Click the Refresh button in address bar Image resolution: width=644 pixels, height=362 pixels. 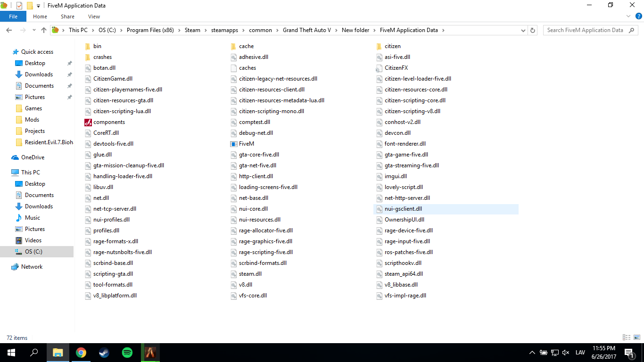click(533, 30)
